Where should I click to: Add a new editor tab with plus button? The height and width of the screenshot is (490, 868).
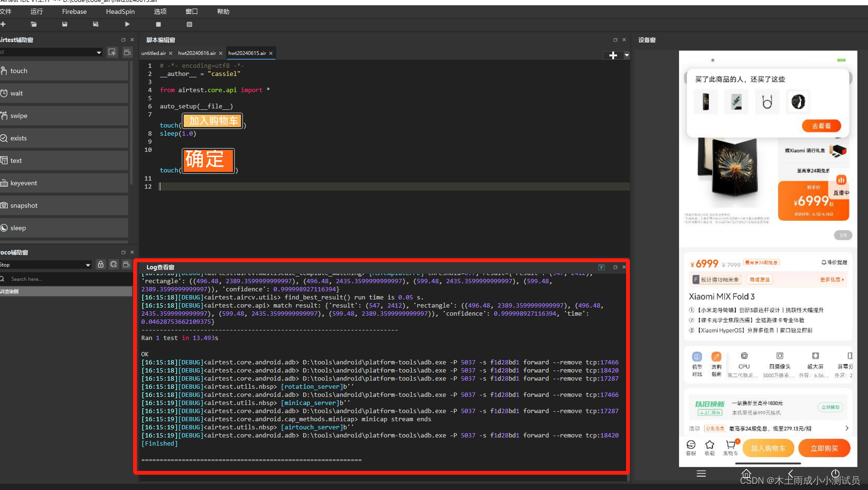coord(613,55)
